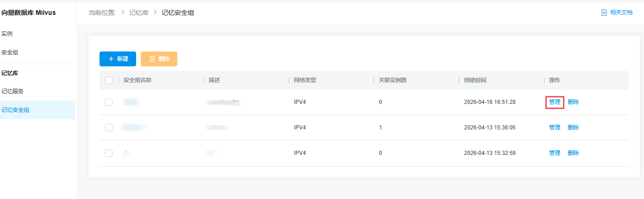Click 删除 for the 16:51:28 row

(573, 102)
